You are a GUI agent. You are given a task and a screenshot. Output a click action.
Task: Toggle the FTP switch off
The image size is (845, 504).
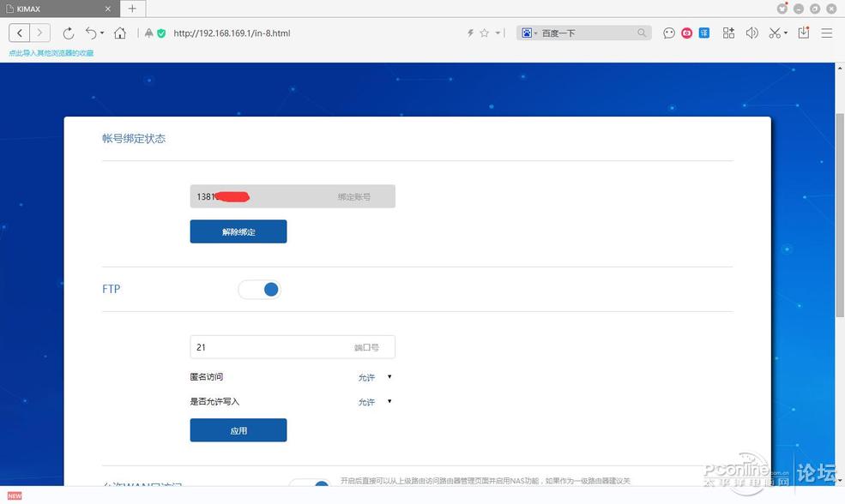tap(260, 289)
